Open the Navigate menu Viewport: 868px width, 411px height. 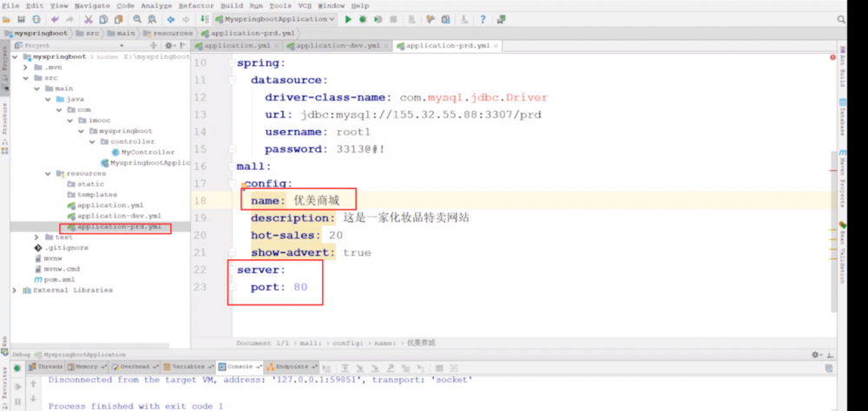92,5
